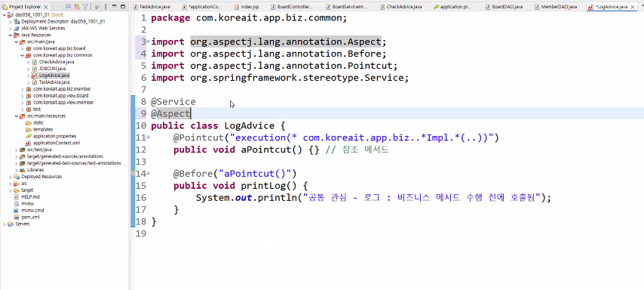Click the Servers folder icon
644x290 pixels.
click(11, 224)
